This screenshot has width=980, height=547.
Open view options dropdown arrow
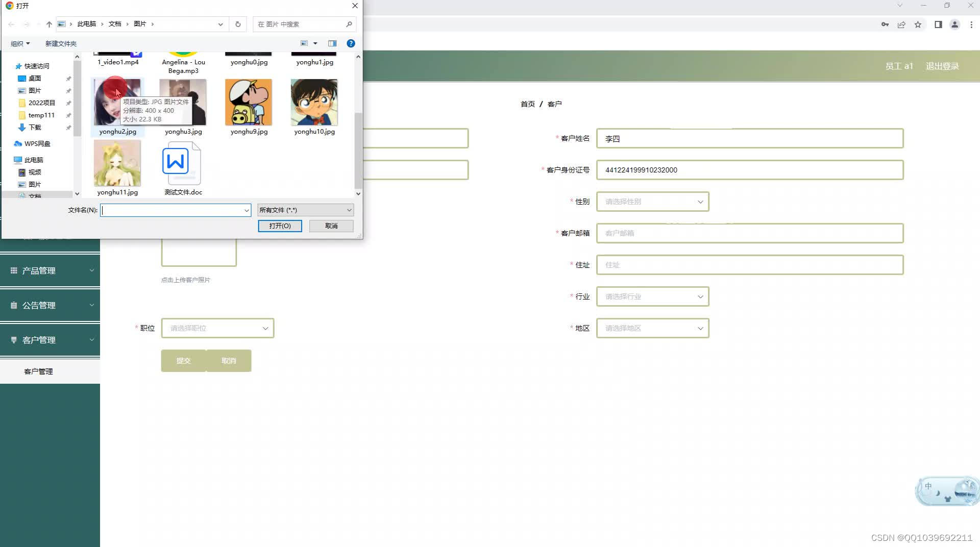(315, 43)
